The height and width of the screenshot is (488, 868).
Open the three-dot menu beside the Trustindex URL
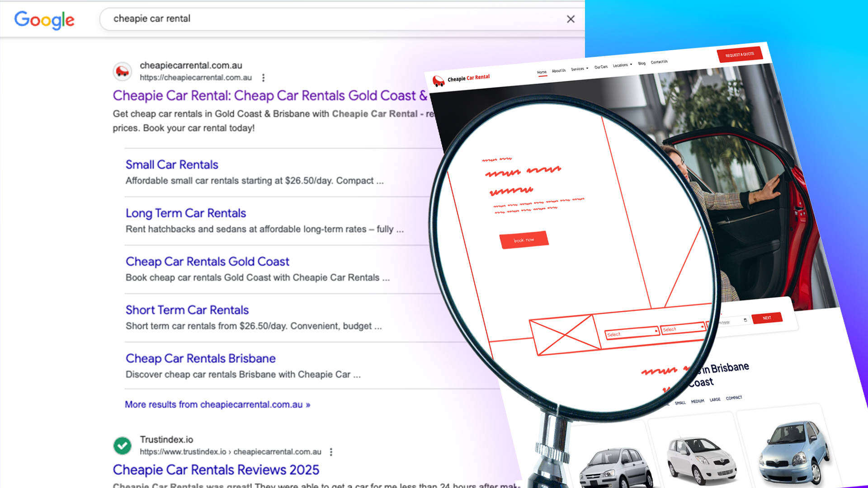click(x=331, y=452)
